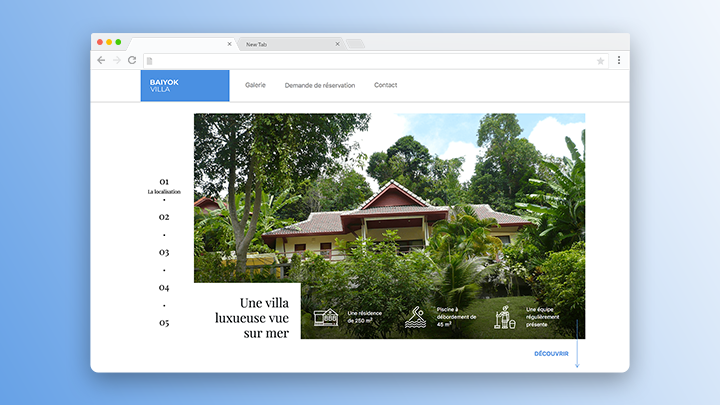Click the cleaning staff icon
Image resolution: width=720 pixels, height=405 pixels.
click(505, 317)
